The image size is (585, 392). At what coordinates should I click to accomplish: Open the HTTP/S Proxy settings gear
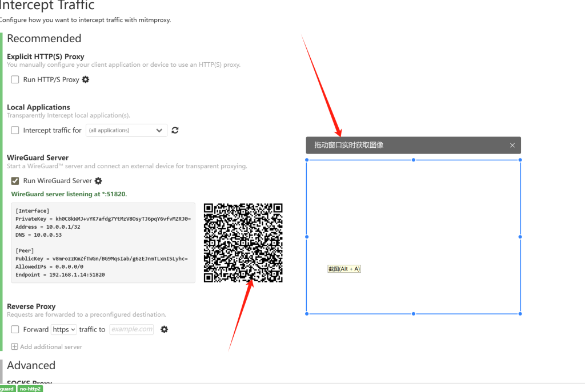pyautogui.click(x=86, y=80)
